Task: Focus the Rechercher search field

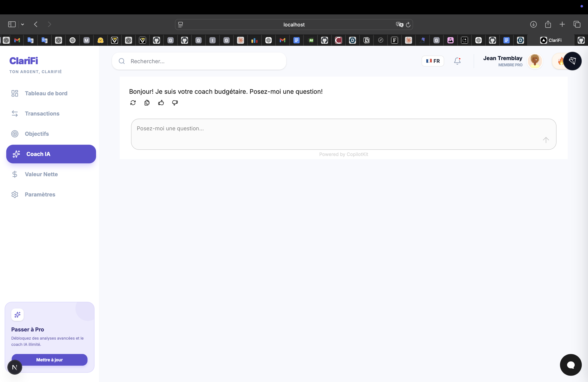Action: 205,61
